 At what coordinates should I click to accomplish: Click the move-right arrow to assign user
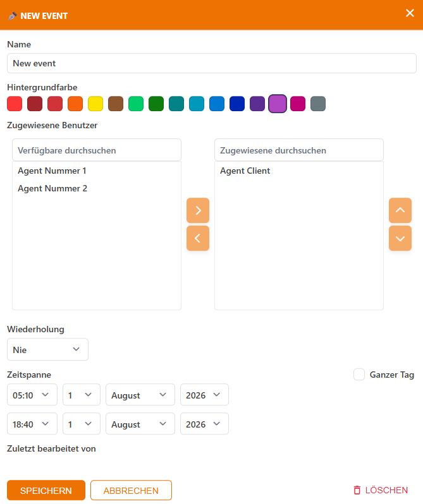[198, 210]
